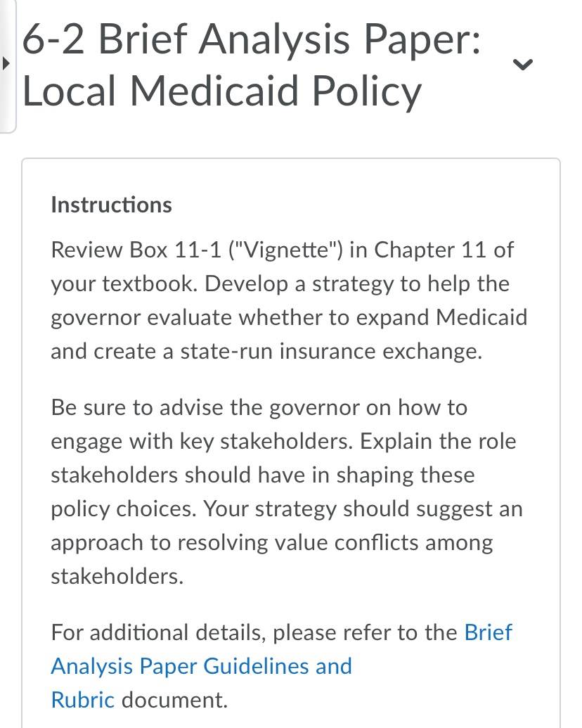Click the lone "stakeholders." ending the second paragraph
Screen dimensions: 582x728
pyautogui.click(x=117, y=576)
